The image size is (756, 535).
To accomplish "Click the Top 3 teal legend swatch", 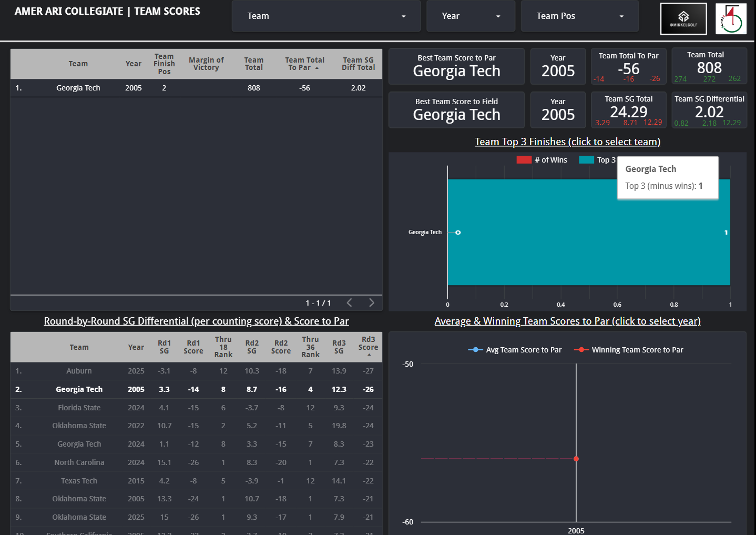I will pyautogui.click(x=586, y=160).
